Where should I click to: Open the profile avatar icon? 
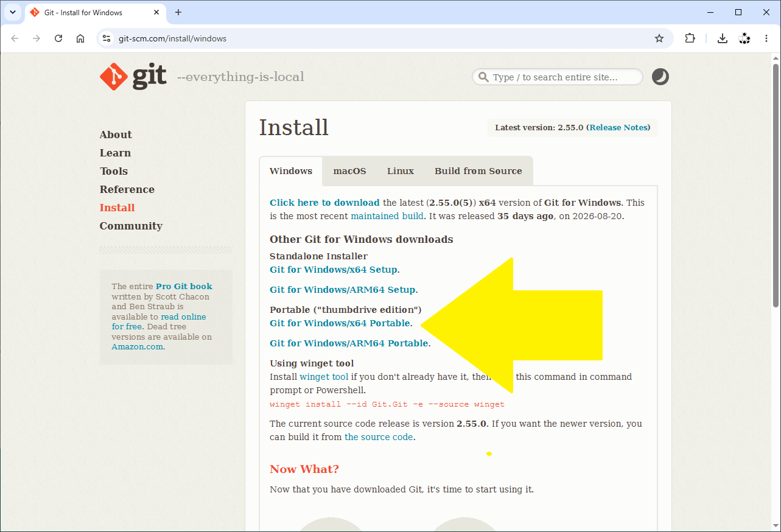(x=744, y=38)
